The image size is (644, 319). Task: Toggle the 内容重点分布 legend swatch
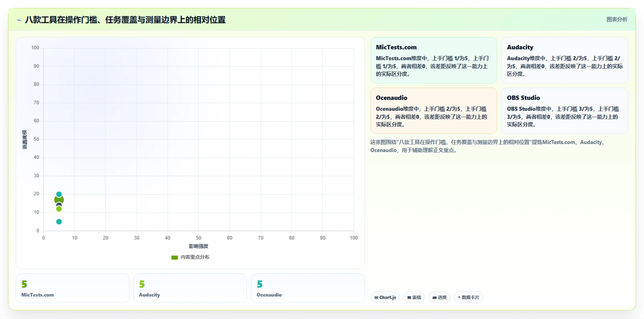[174, 258]
